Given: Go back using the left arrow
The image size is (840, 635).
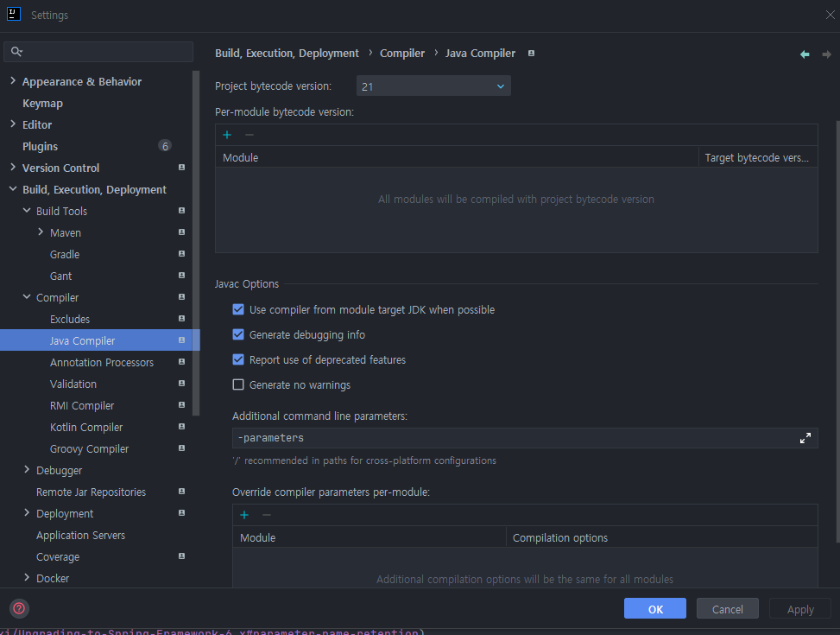Looking at the screenshot, I should pyautogui.click(x=804, y=54).
